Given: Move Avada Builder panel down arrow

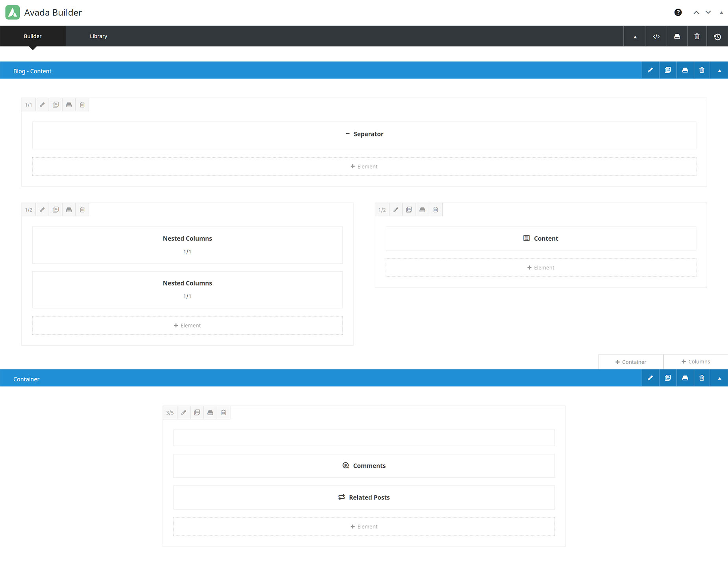Looking at the screenshot, I should (708, 12).
